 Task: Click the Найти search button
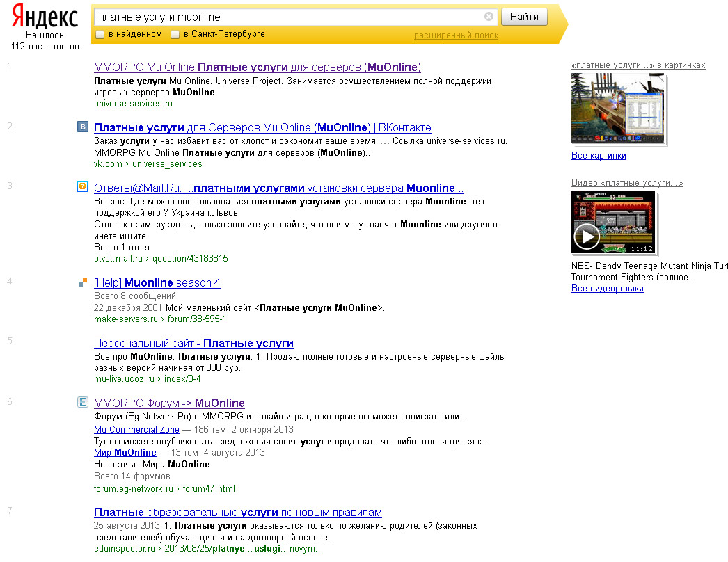(x=524, y=17)
